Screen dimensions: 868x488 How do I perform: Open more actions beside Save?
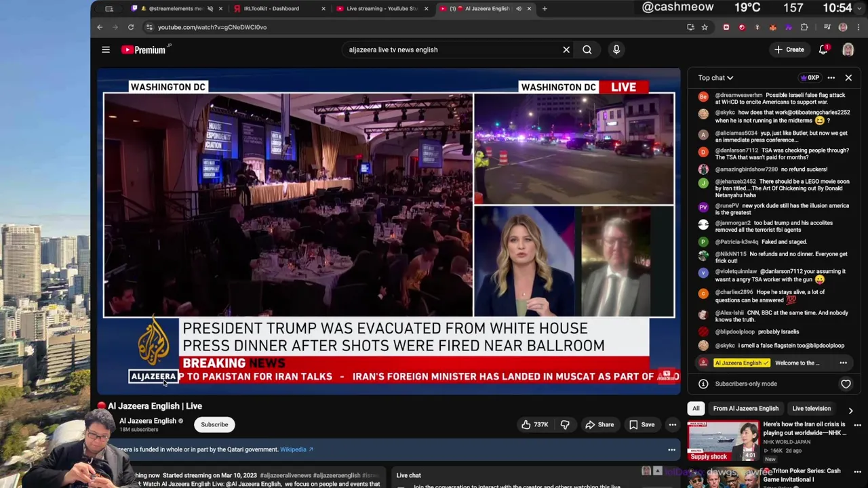pyautogui.click(x=673, y=425)
